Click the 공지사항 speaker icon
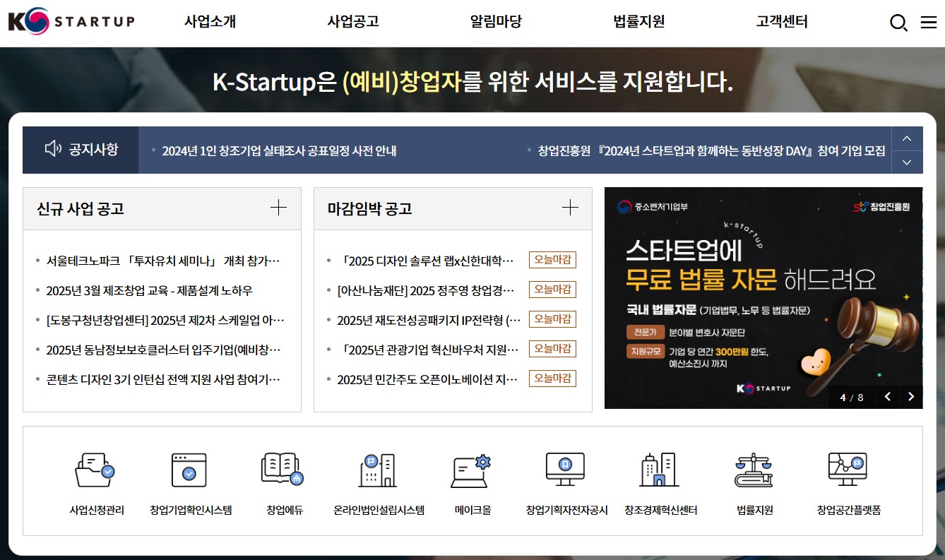This screenshot has width=945, height=560. 53,149
